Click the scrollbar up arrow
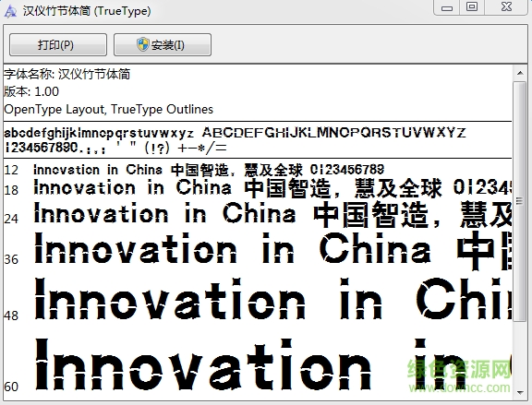The height and width of the screenshot is (405, 532). click(520, 73)
